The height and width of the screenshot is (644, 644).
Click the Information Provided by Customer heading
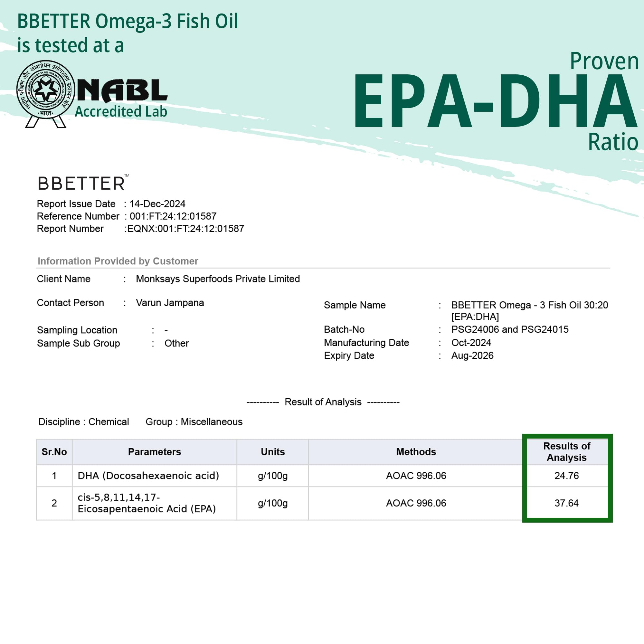click(118, 261)
